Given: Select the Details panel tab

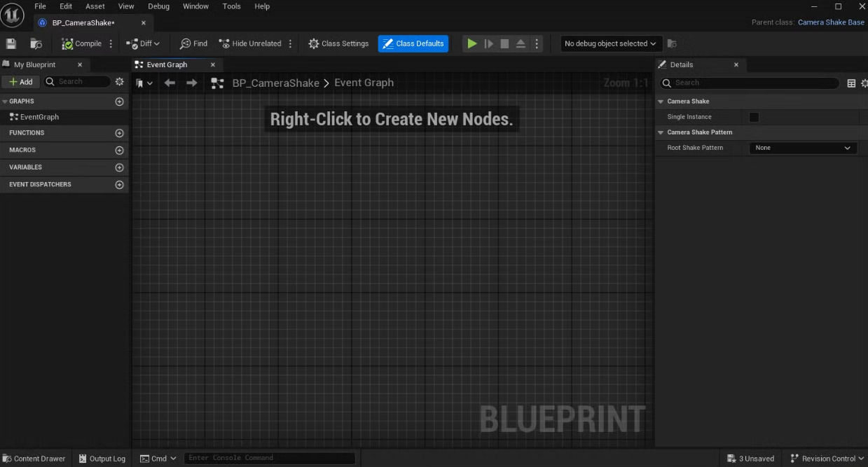Looking at the screenshot, I should coord(681,64).
